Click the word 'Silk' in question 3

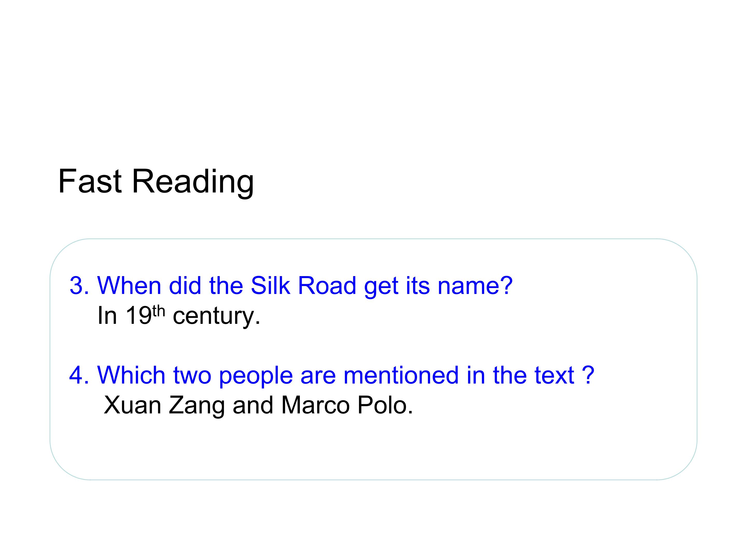tap(271, 285)
